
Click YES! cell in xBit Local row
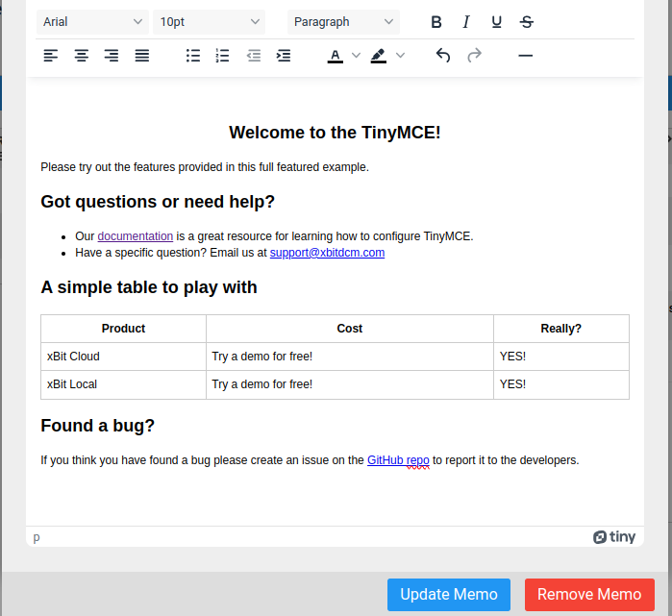[561, 384]
